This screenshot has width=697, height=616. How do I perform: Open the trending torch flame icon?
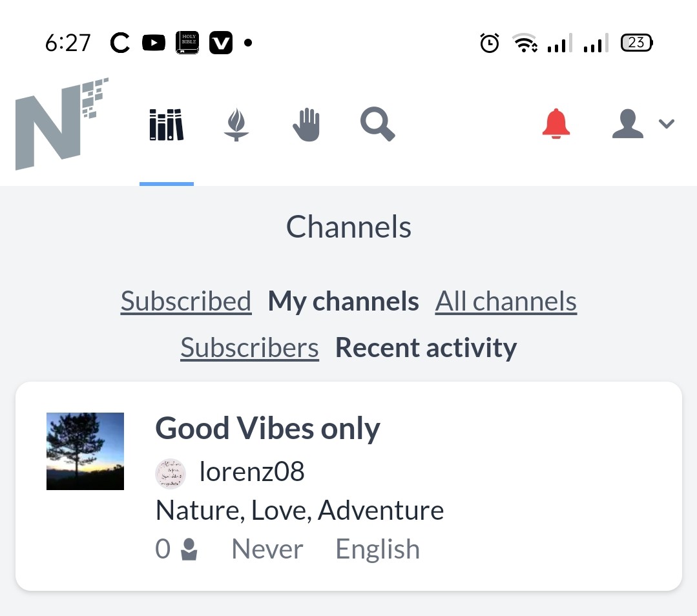236,125
